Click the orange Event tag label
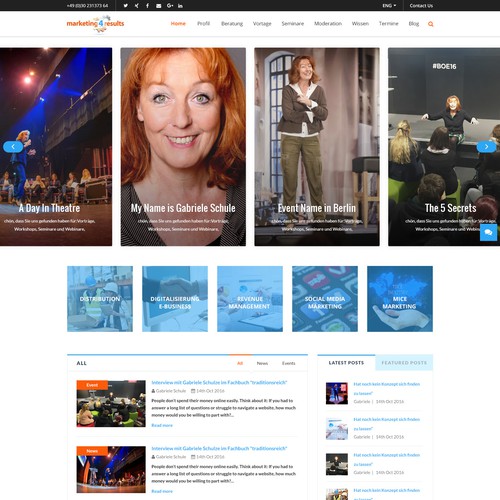 pyautogui.click(x=92, y=385)
